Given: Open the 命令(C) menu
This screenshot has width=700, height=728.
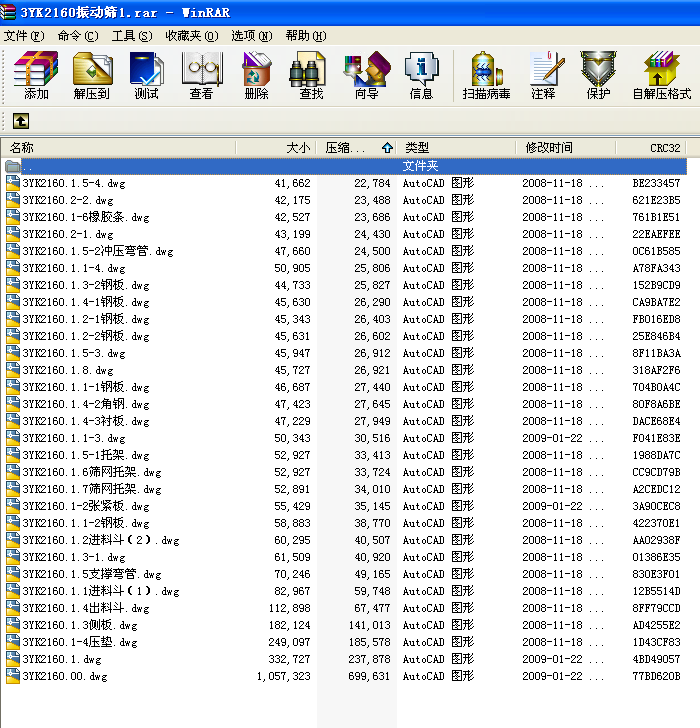Looking at the screenshot, I should (78, 36).
